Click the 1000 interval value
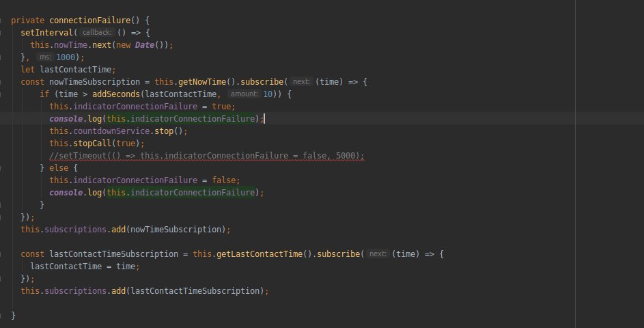644x328 pixels. pos(66,57)
